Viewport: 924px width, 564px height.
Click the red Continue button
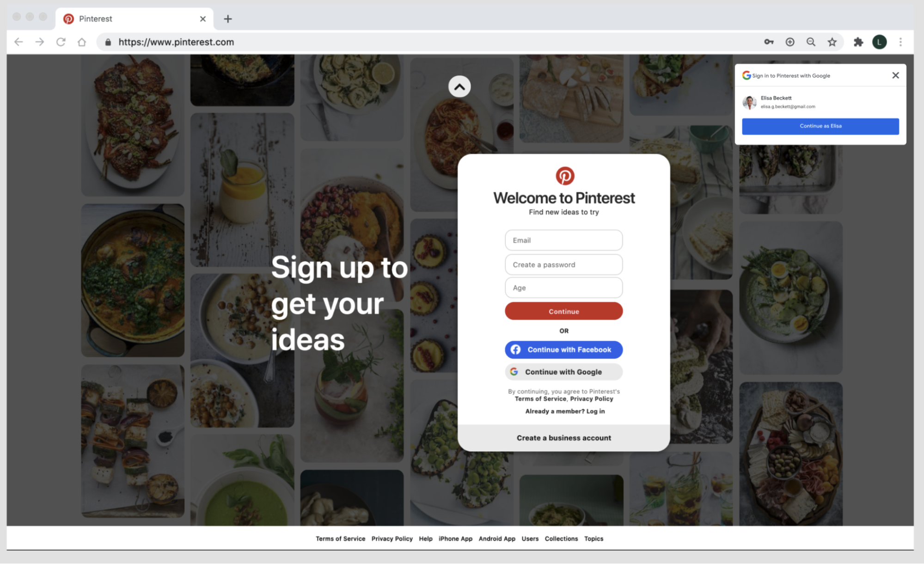click(563, 311)
